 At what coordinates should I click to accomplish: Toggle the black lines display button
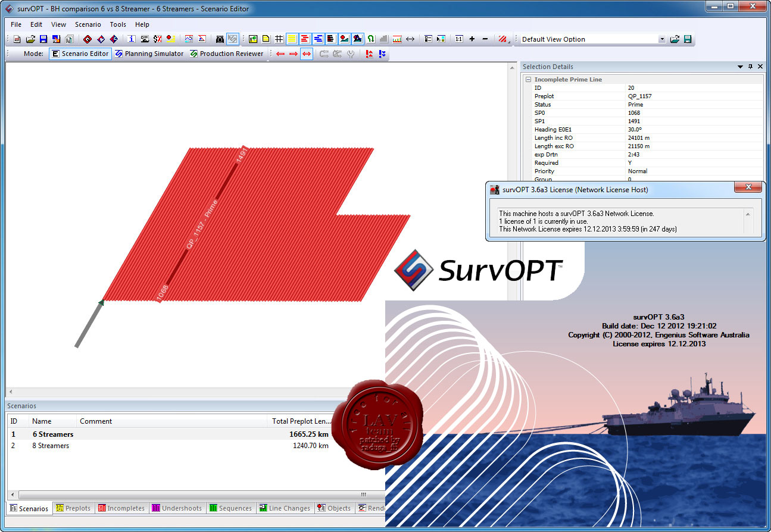pos(331,39)
